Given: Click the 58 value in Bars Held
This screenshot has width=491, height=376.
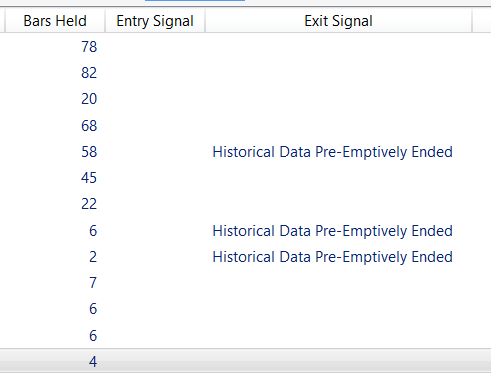Looking at the screenshot, I should point(89,152).
